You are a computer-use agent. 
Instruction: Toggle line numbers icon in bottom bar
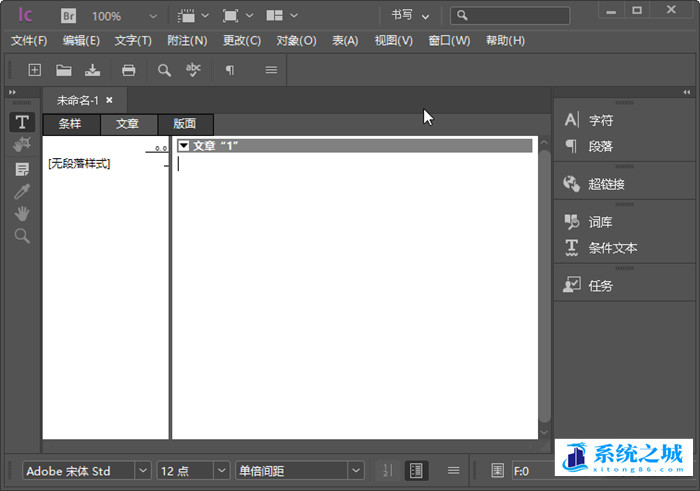[388, 470]
